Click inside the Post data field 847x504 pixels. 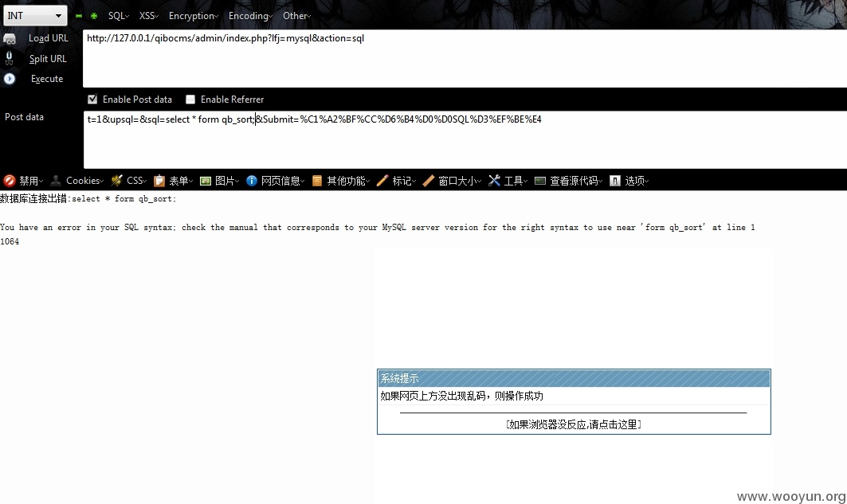click(465, 140)
